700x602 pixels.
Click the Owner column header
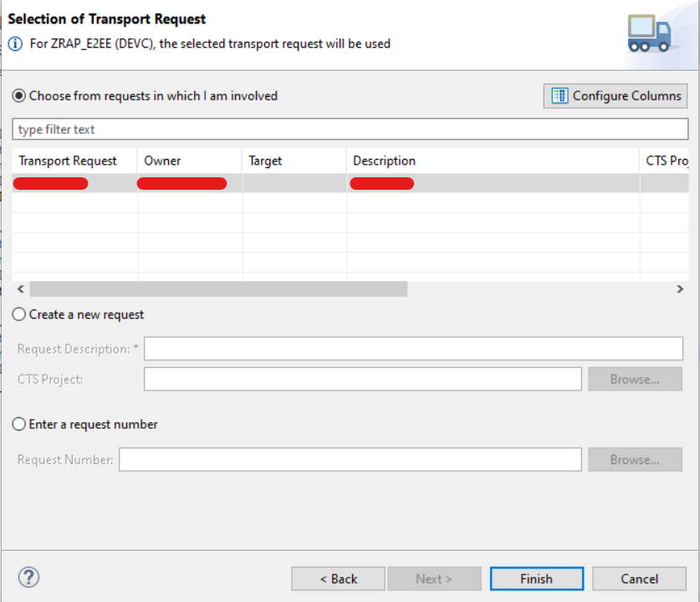pos(162,161)
